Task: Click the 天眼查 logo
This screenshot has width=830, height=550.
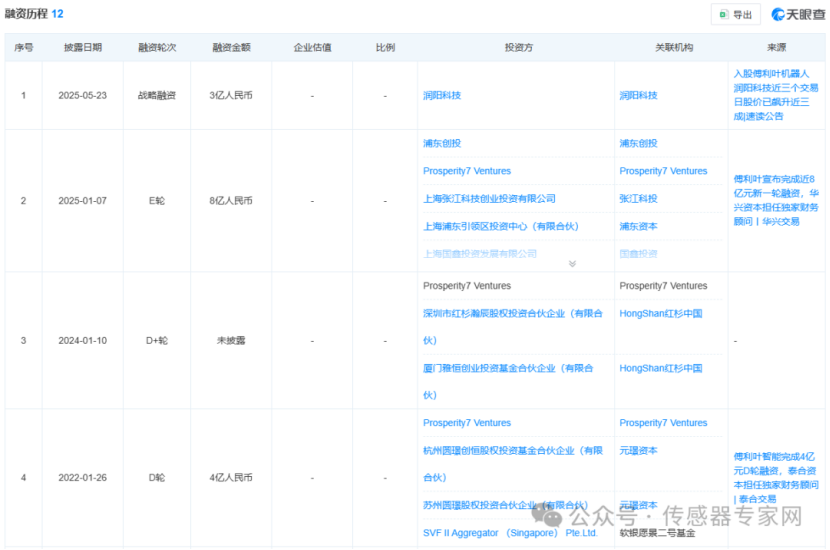Action: pos(798,15)
